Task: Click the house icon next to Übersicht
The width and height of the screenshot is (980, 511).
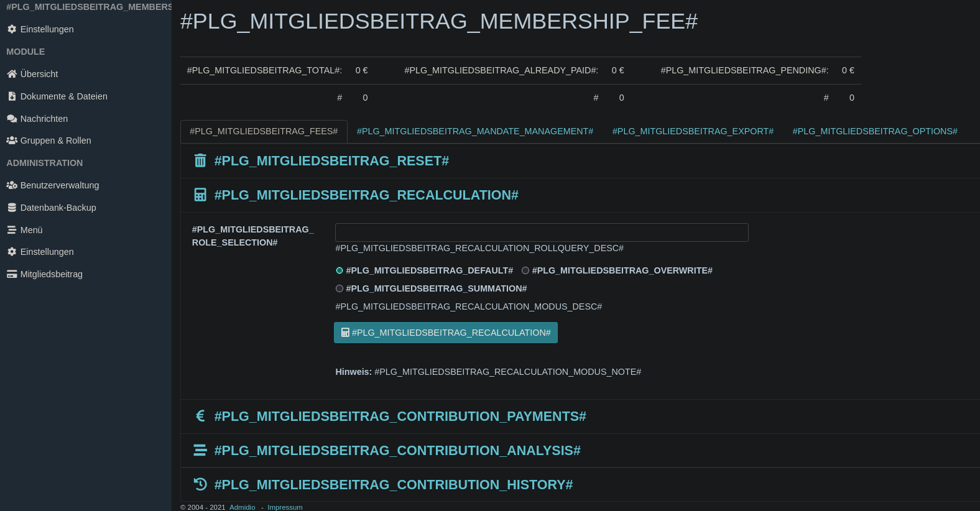Action: pyautogui.click(x=12, y=74)
